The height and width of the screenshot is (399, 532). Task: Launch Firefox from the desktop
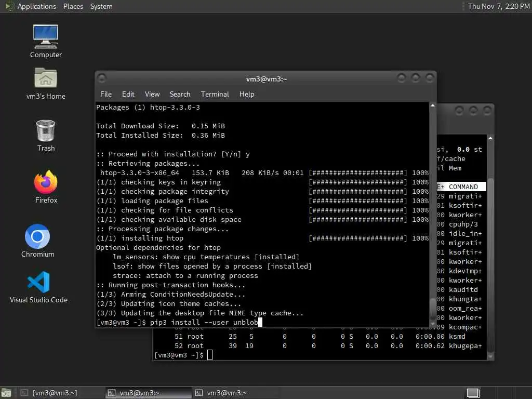tap(46, 187)
